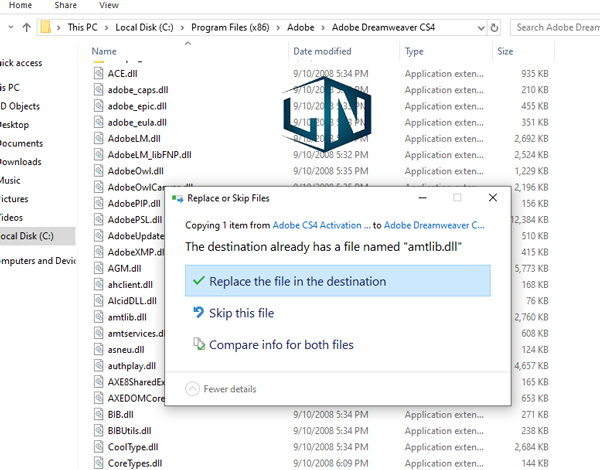The height and width of the screenshot is (470, 600).
Task: Click the Refresh button in address bar
Action: point(494,28)
